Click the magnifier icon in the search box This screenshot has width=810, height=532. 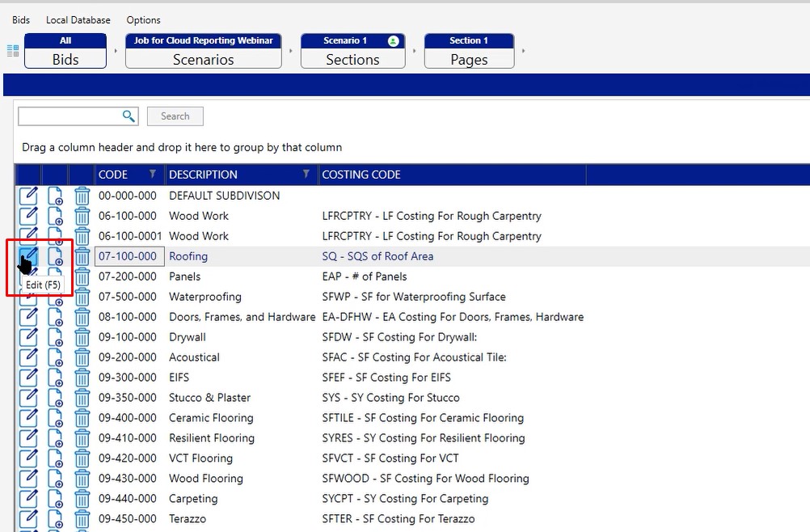[129, 116]
